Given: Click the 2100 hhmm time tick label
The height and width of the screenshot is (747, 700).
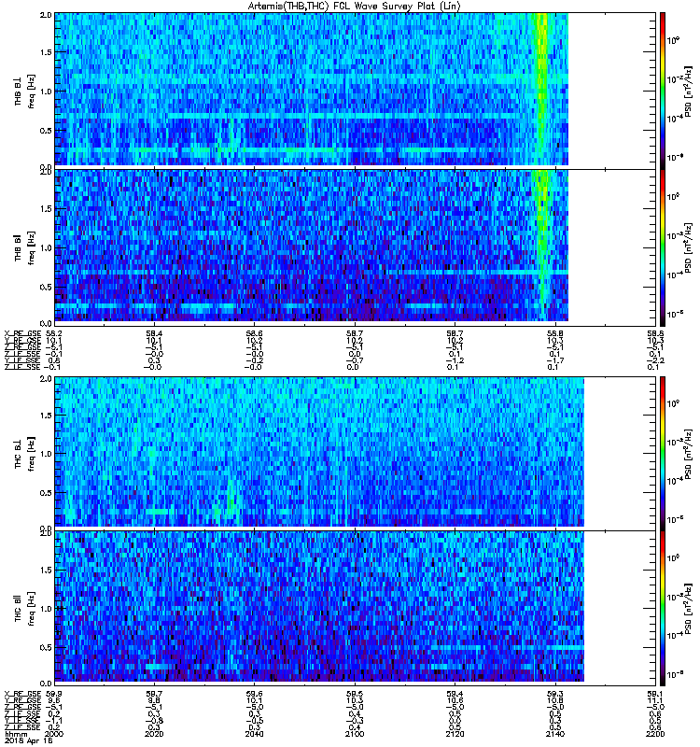Looking at the screenshot, I should tap(355, 734).
